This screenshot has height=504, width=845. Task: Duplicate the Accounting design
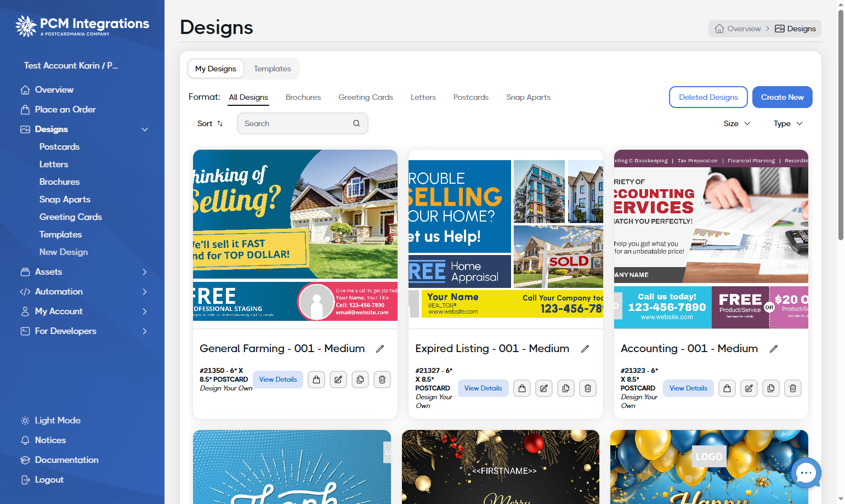tap(771, 388)
